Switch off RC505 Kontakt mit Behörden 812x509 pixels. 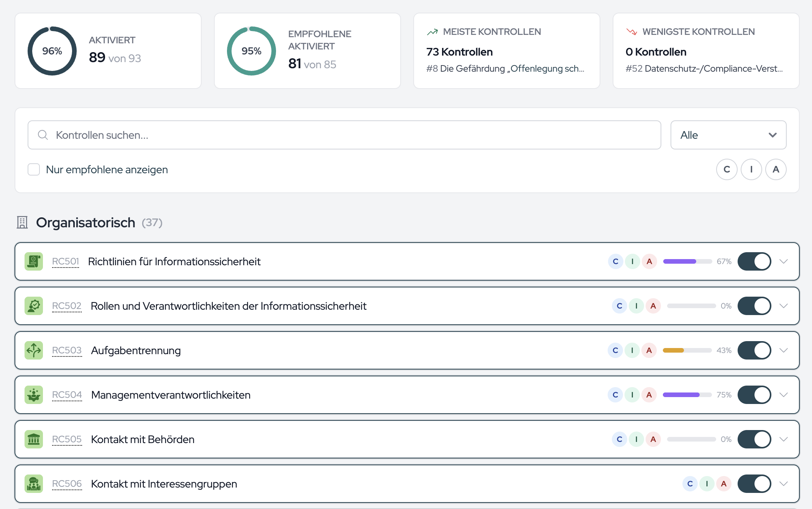pos(754,439)
